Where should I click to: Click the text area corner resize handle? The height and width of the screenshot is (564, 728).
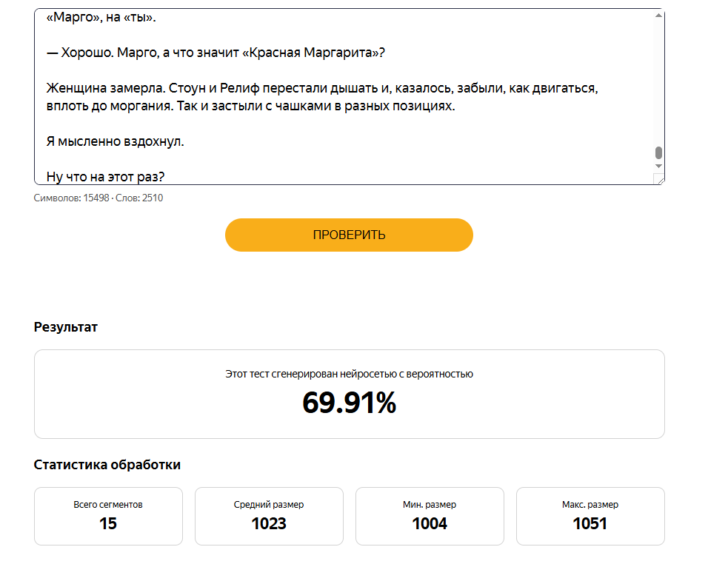(x=659, y=179)
